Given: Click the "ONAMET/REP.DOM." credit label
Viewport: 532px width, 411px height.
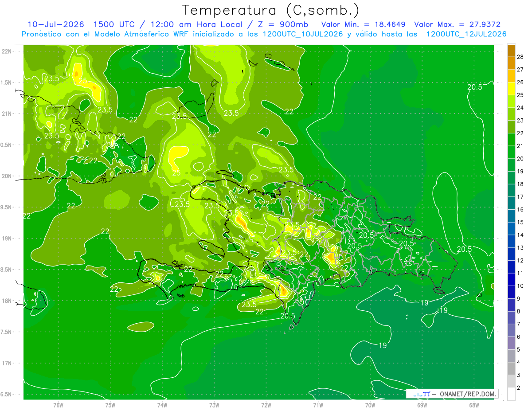Looking at the screenshot, I should click(x=467, y=394).
